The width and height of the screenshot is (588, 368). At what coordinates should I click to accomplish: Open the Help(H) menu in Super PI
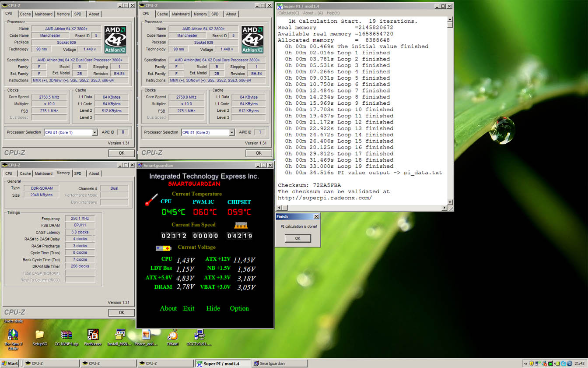pos(333,13)
